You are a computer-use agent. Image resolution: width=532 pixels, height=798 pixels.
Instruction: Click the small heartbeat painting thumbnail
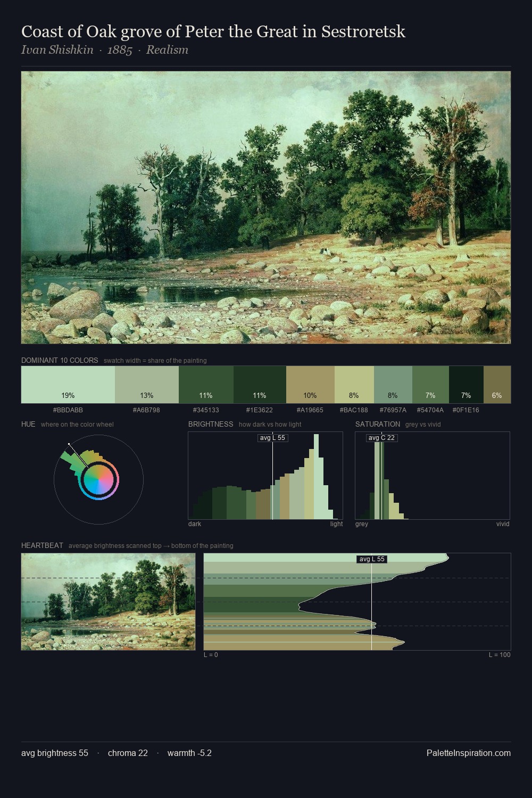click(109, 602)
